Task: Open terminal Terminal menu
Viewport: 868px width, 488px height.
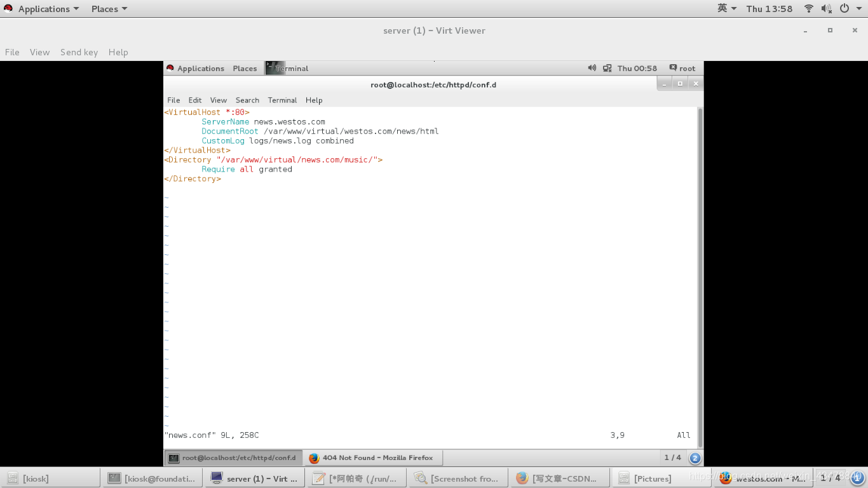Action: [x=282, y=100]
